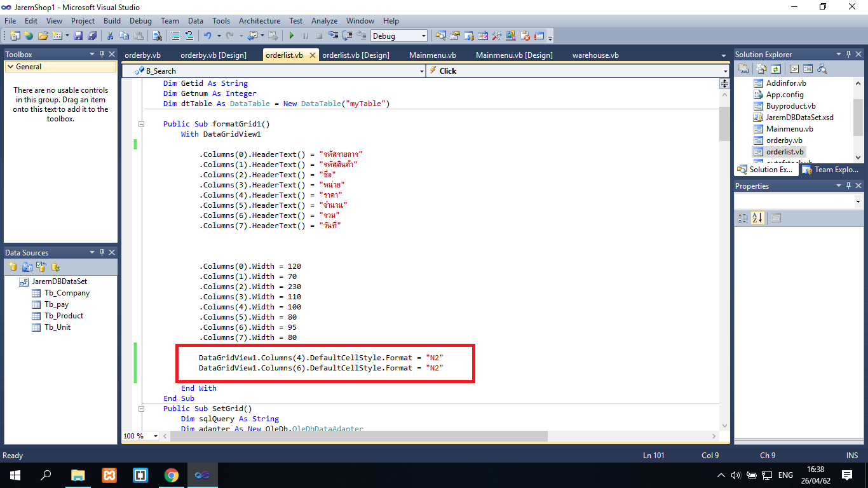Click the editor split-window handle
This screenshot has height=488, width=868.
[724, 83]
